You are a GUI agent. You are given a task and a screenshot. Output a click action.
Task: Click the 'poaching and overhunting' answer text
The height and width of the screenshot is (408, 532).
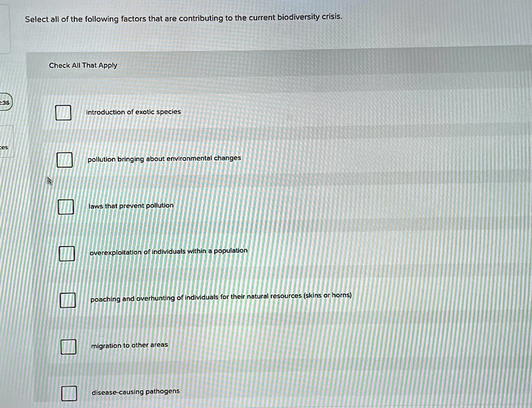pos(221,297)
